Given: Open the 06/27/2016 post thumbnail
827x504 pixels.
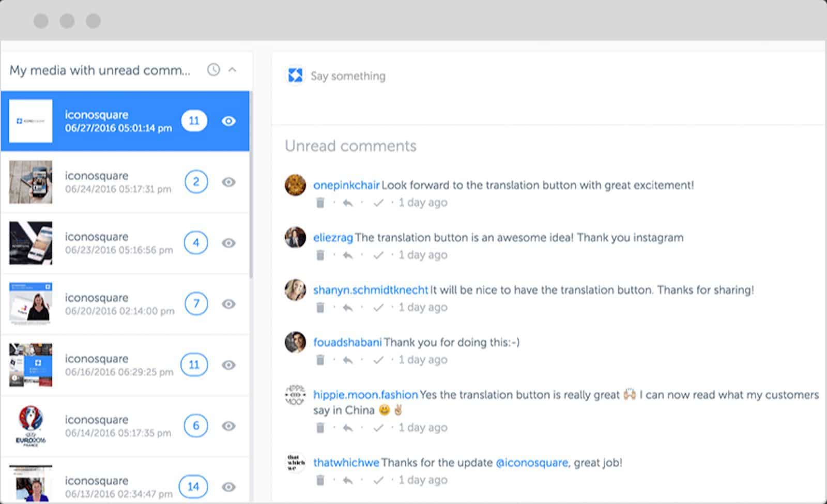Looking at the screenshot, I should coord(30,121).
